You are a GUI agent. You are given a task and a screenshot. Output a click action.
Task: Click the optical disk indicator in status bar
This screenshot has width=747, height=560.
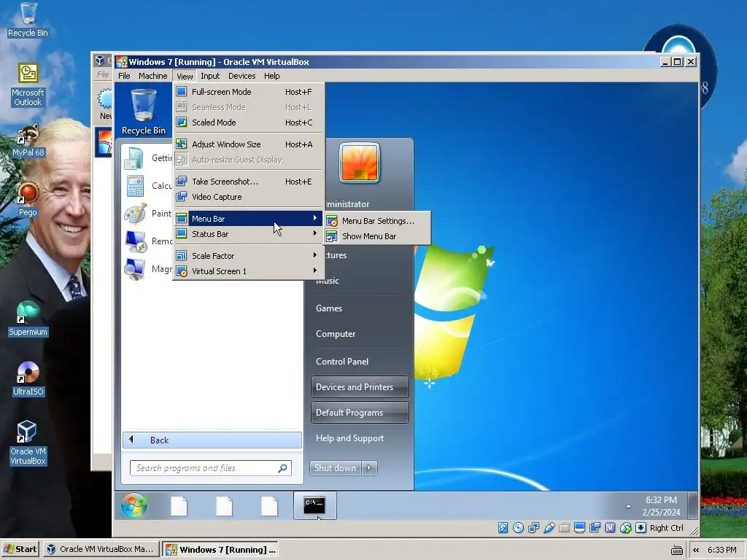(519, 528)
